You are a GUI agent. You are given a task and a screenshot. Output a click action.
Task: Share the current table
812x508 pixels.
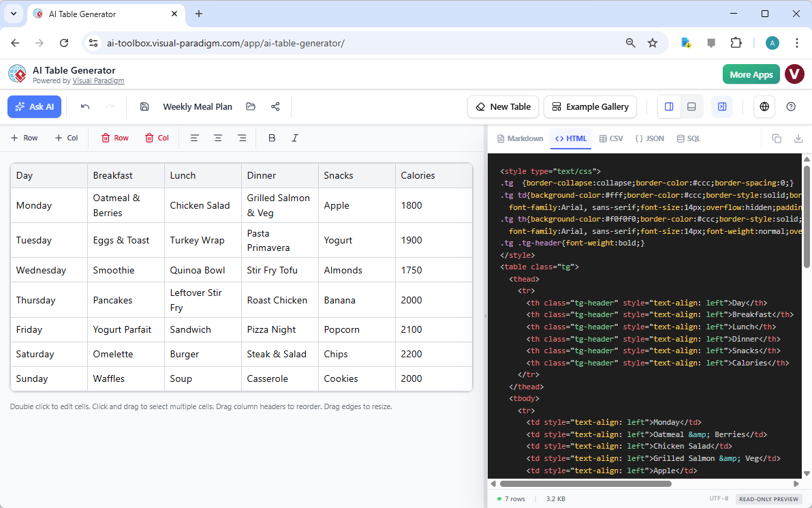275,106
